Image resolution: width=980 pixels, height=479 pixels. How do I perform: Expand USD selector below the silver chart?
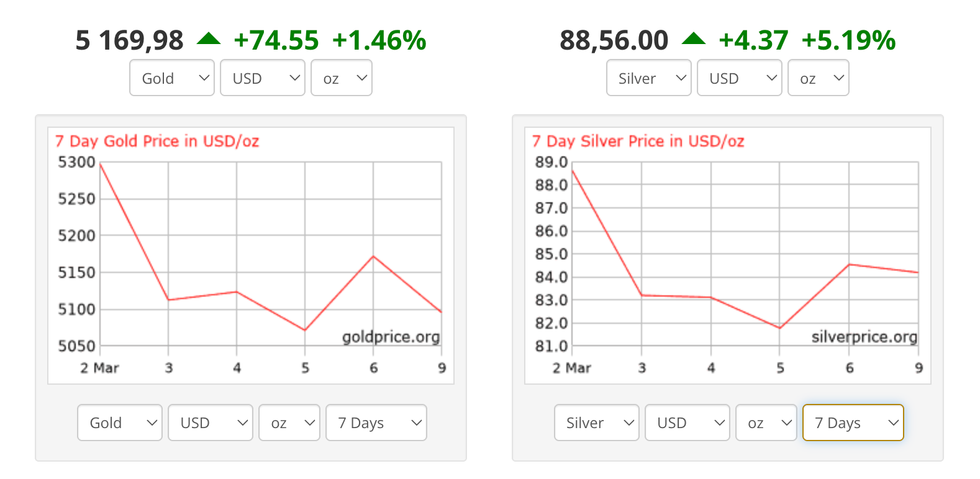pos(687,423)
